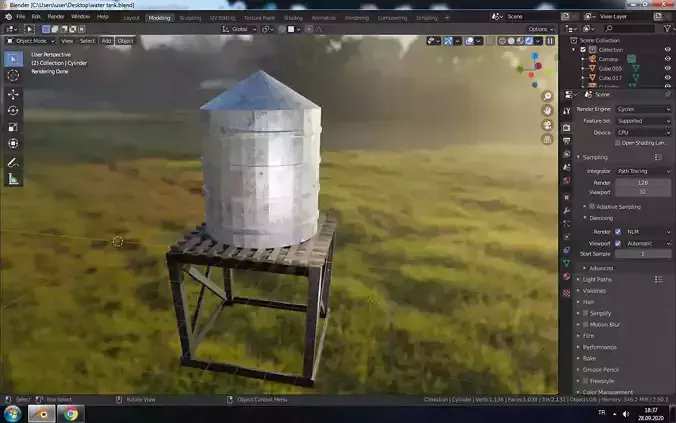Open the World properties tab icon

pos(566,181)
